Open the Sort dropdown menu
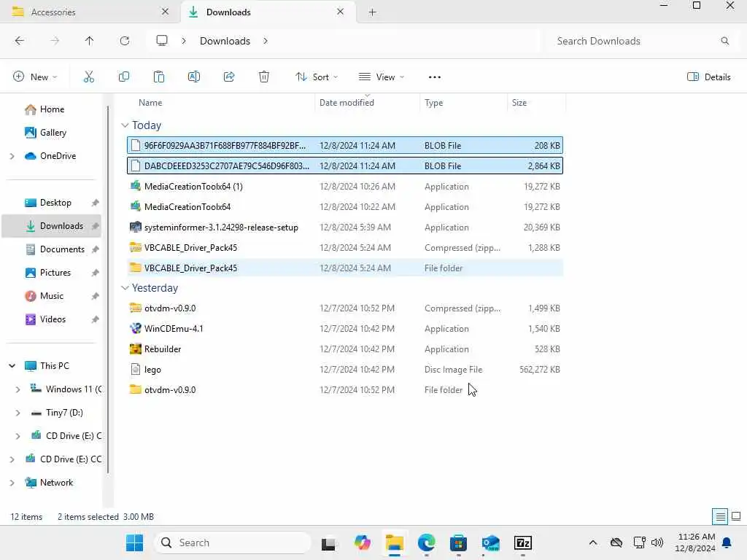This screenshot has height=560, width=747. [x=317, y=77]
